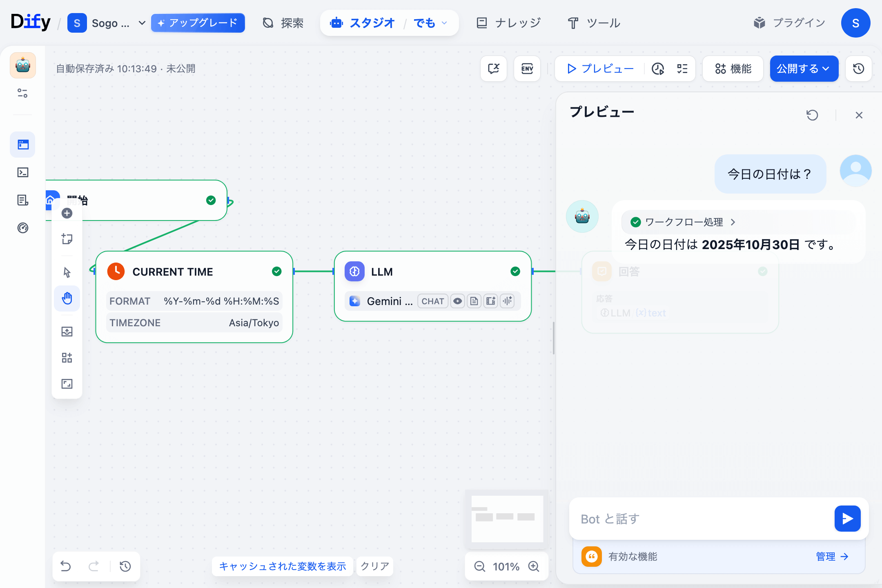Screen dimensions: 882x588
Task: Click the audio capability badge on the LLM node
Action: [507, 301]
